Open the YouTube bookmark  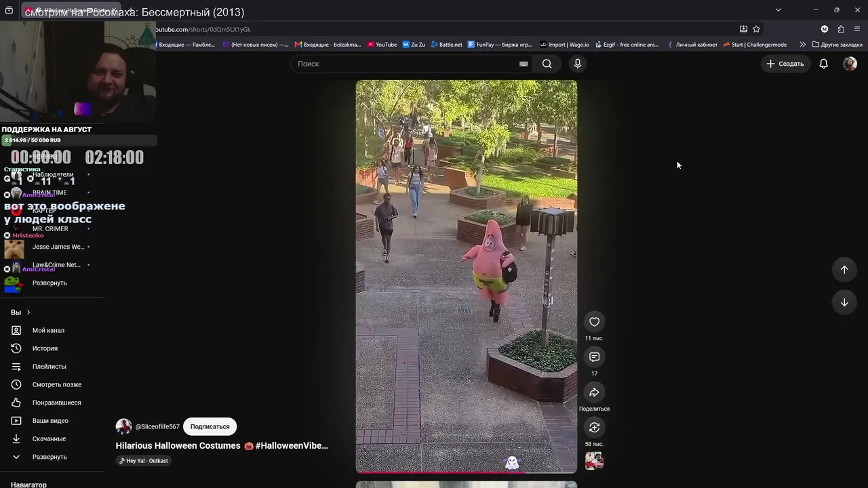pos(382,45)
